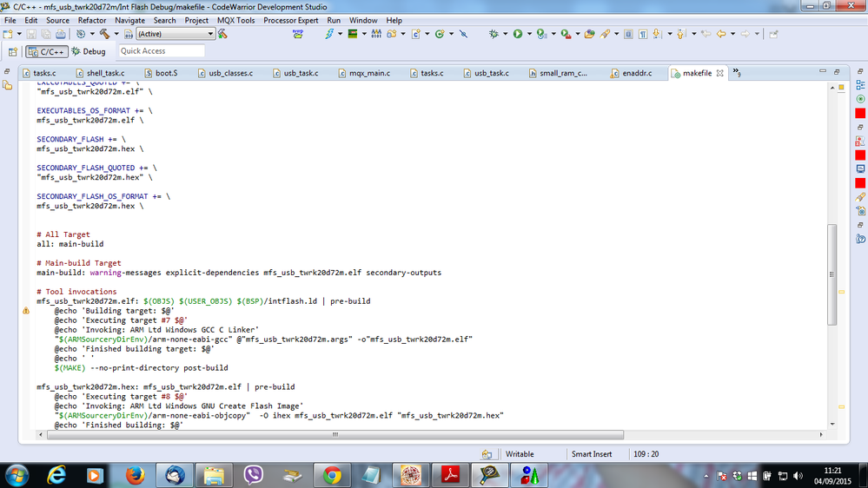The width and height of the screenshot is (868, 488).
Task: Click the Next Annotation down-arrow icon
Action: pos(657,34)
